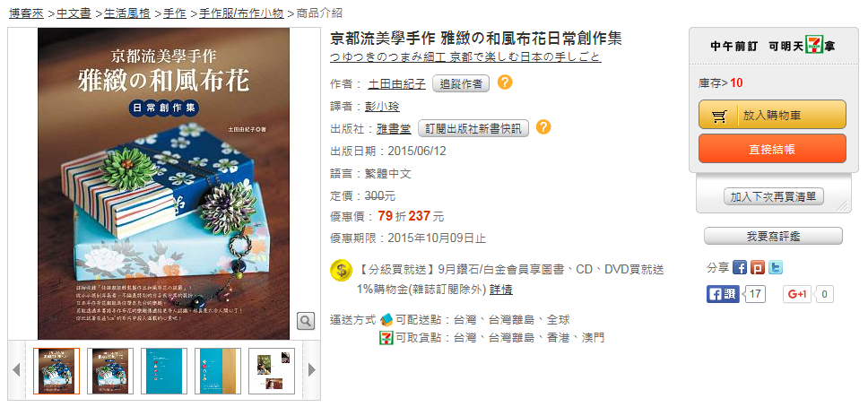
Task: Select the third preview thumbnail
Action: point(164,370)
